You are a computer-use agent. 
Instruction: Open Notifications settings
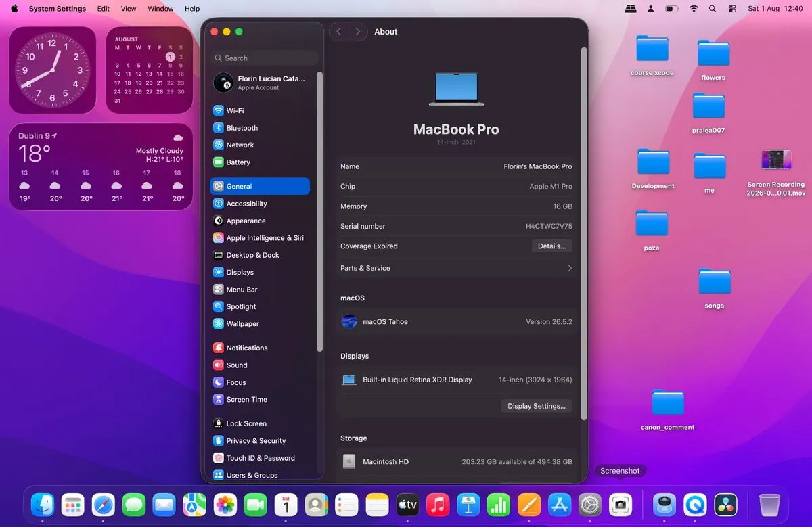260,348
